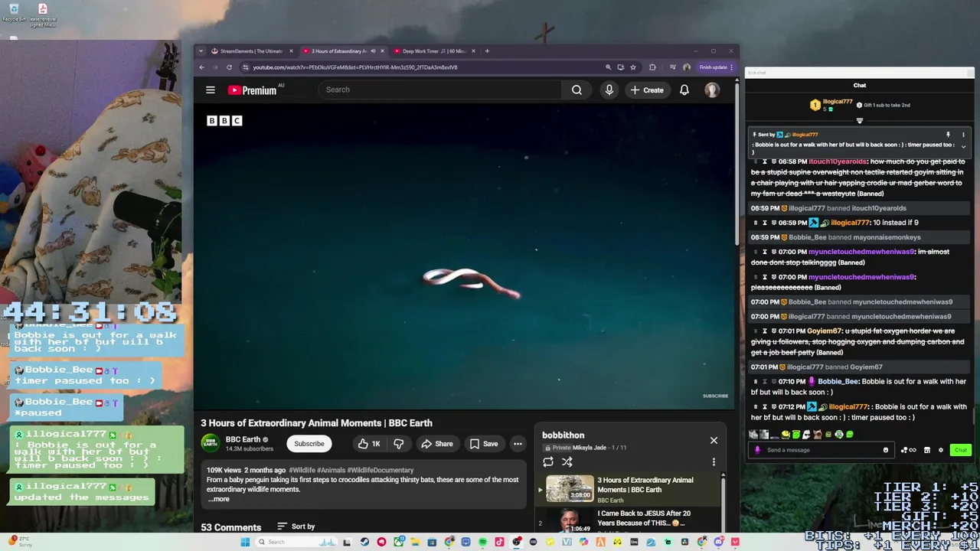Subscribe to BBC Earth channel

point(309,444)
